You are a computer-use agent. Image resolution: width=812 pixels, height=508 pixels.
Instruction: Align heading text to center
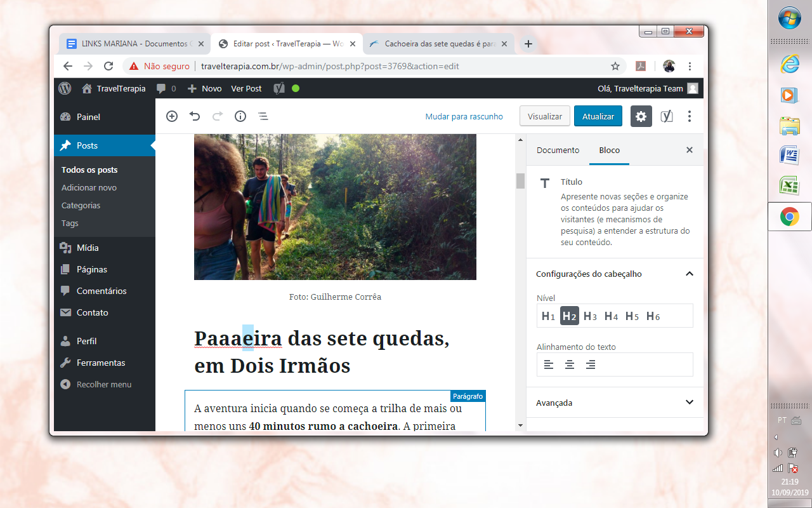tap(570, 364)
